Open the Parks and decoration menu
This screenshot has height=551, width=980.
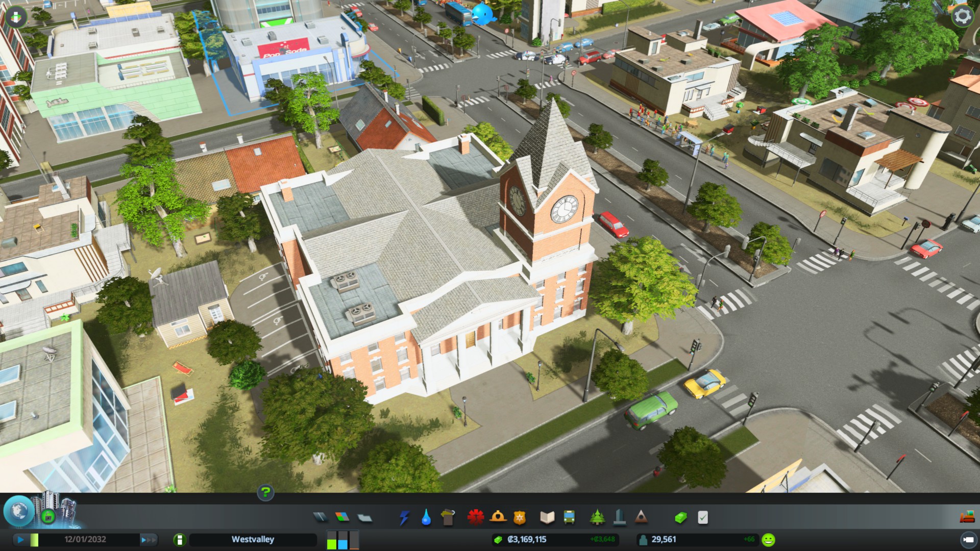tap(597, 517)
